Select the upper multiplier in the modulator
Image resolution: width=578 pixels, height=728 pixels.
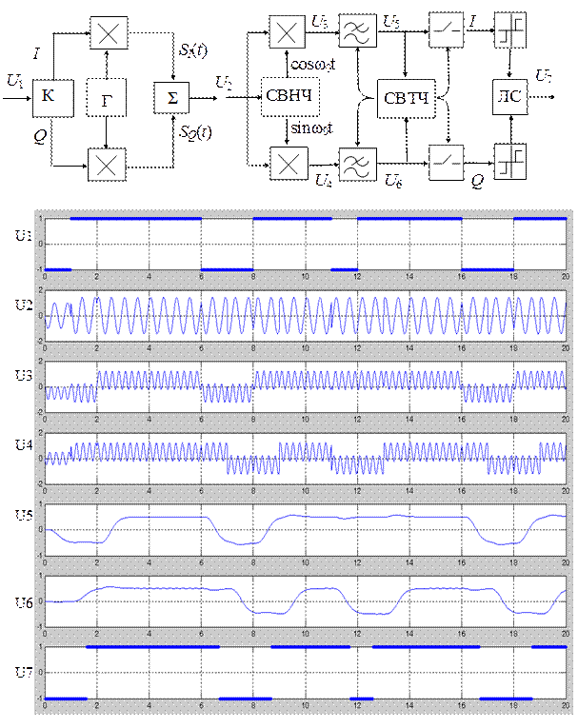109,33
